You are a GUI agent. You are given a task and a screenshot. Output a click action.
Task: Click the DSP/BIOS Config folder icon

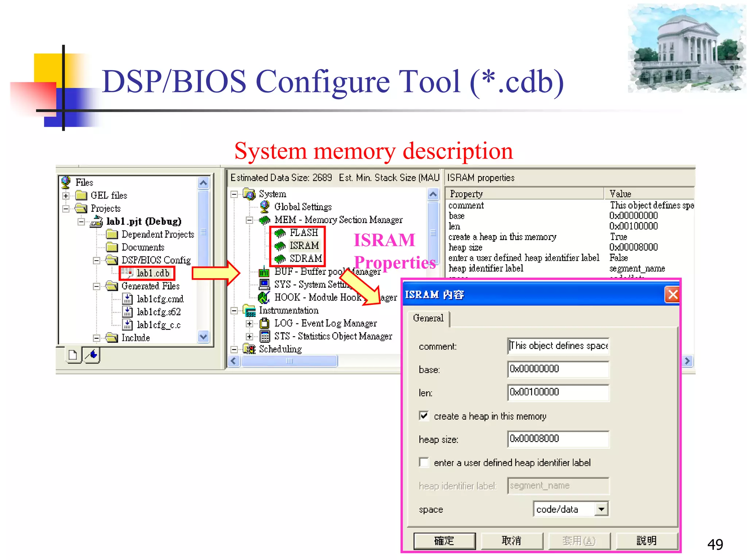point(112,260)
